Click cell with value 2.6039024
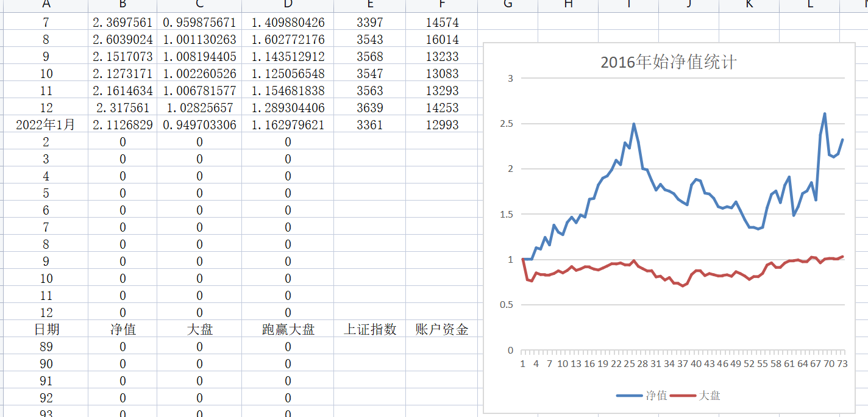 [123, 40]
